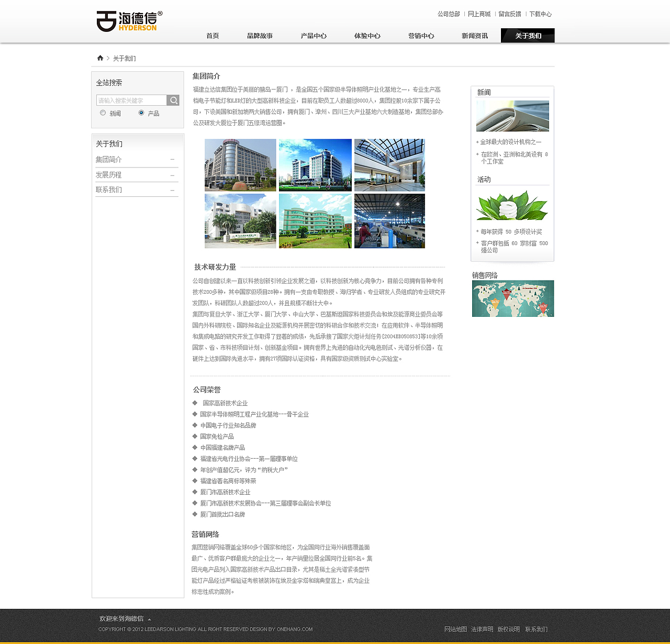Click the home breadcrumb icon

pos(100,58)
